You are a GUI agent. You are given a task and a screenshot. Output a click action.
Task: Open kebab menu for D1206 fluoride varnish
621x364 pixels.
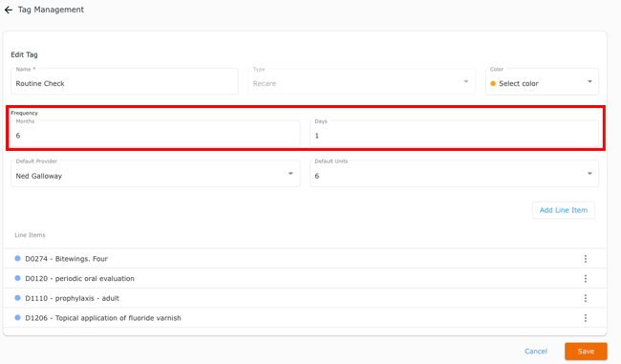[586, 318]
